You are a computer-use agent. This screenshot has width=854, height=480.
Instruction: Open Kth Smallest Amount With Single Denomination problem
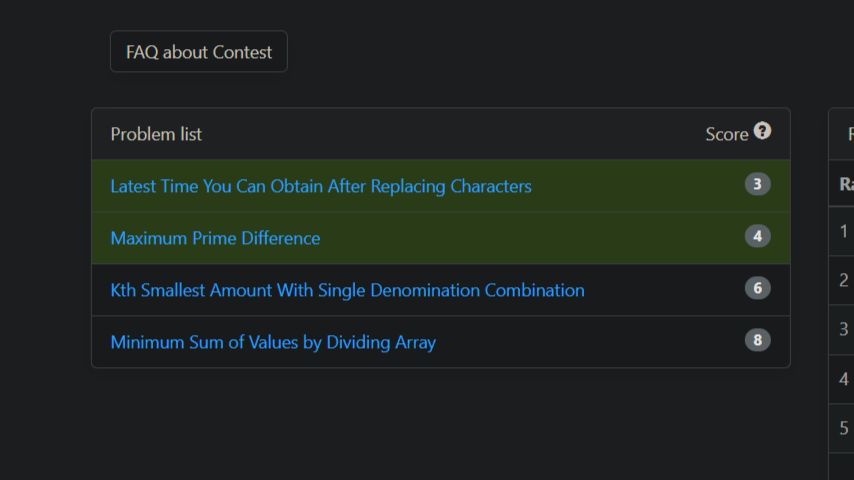coord(347,290)
